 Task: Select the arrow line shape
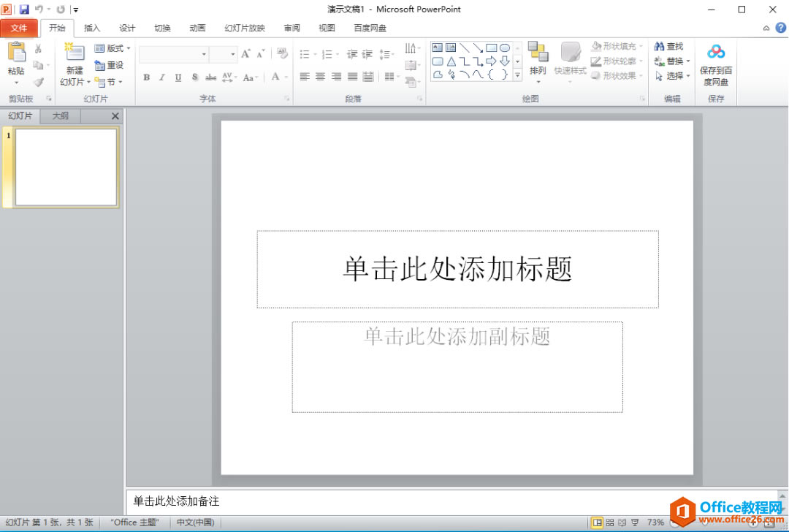tap(478, 47)
